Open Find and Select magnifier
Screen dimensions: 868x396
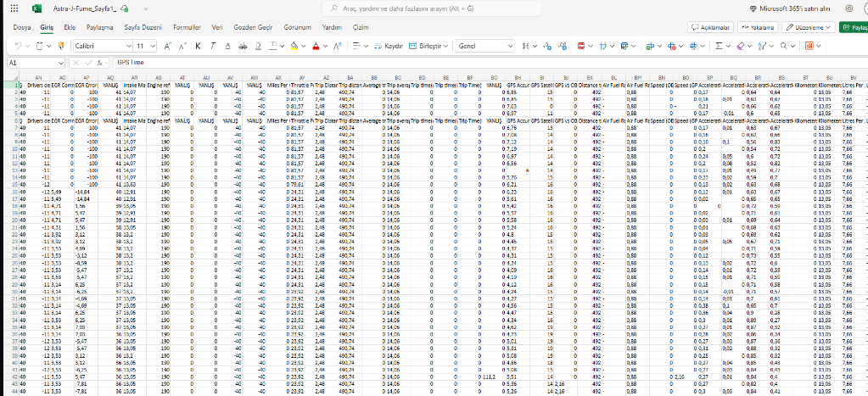(783, 46)
